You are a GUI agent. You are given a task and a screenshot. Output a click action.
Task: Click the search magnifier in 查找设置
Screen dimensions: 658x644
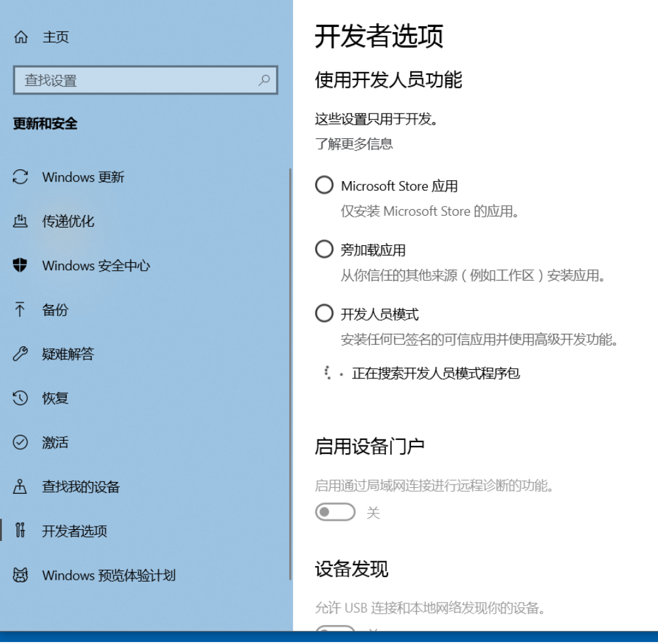[x=264, y=80]
